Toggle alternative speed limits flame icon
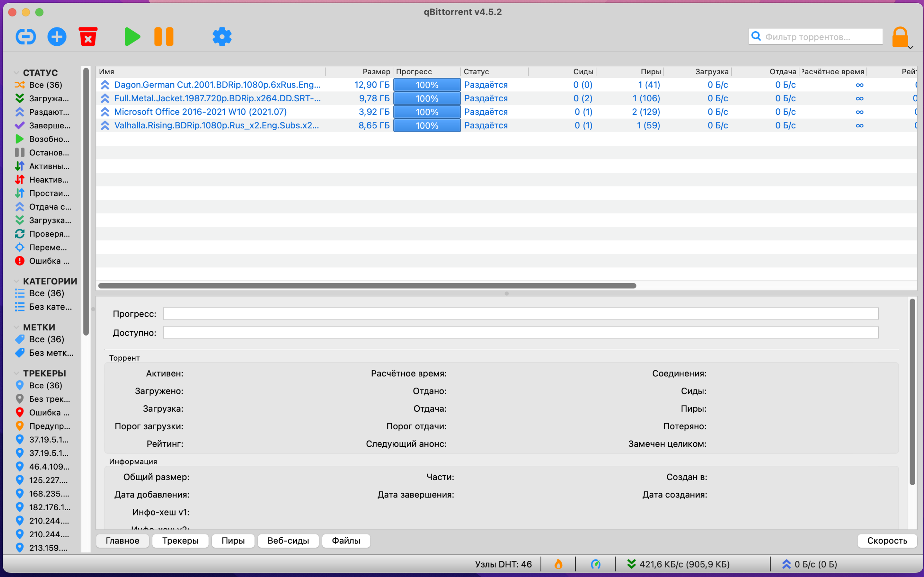This screenshot has width=924, height=577. [x=558, y=564]
